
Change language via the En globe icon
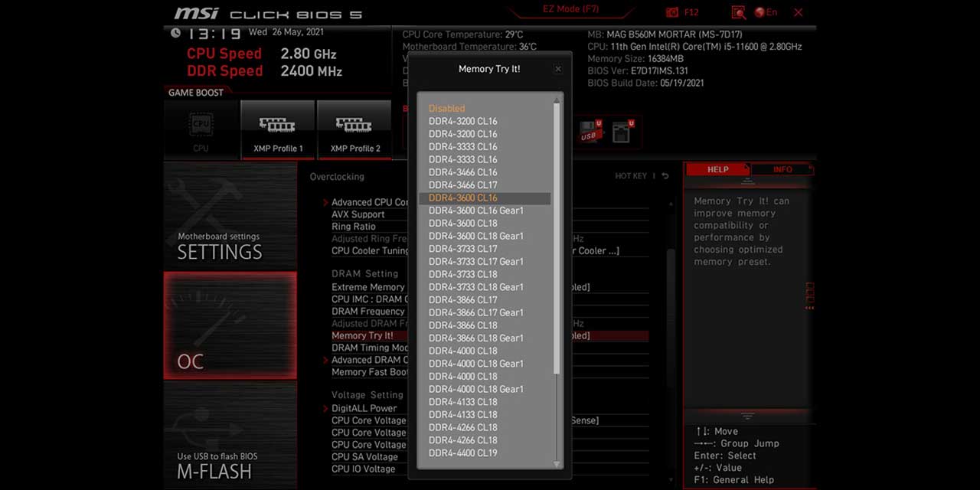click(x=766, y=12)
